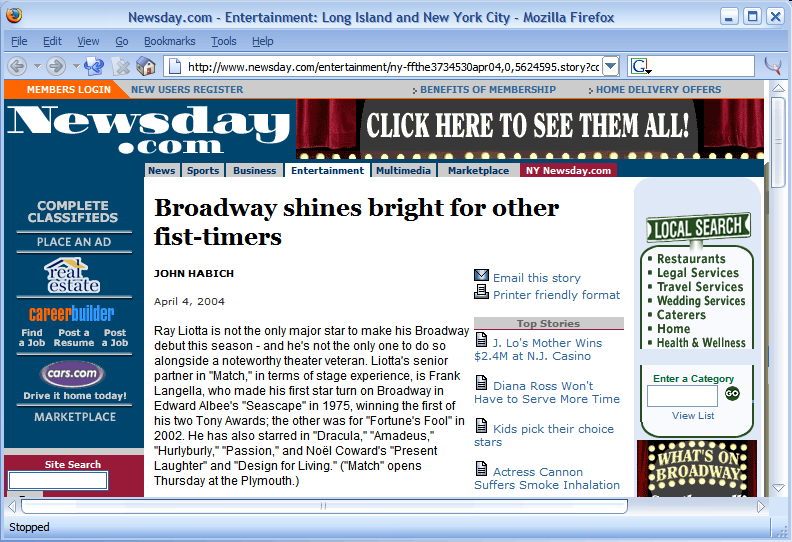Click the Newsday.com logo
The image size is (792, 542).
pos(148,129)
